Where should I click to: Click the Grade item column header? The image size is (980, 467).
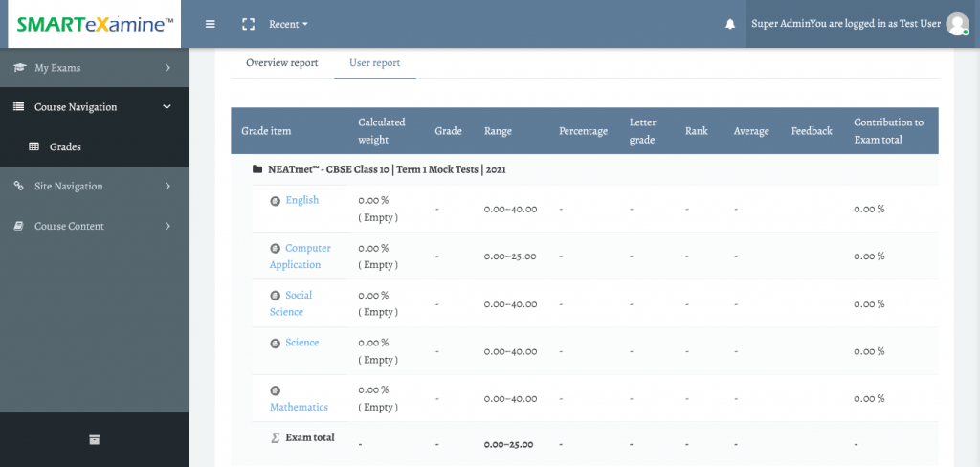[266, 131]
